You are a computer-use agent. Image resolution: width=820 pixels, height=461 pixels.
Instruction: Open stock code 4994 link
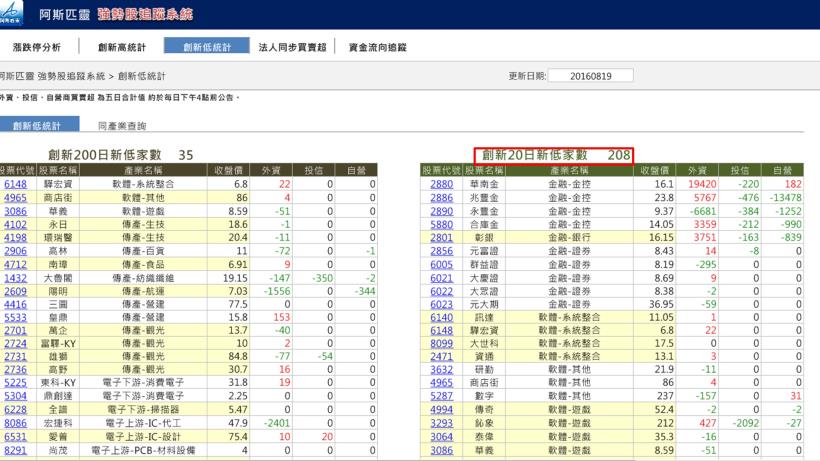pos(441,410)
